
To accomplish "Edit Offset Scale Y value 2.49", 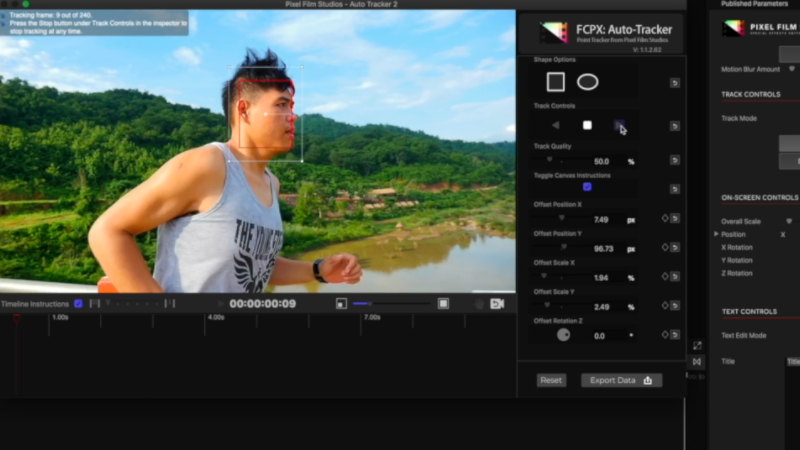I will pos(602,307).
